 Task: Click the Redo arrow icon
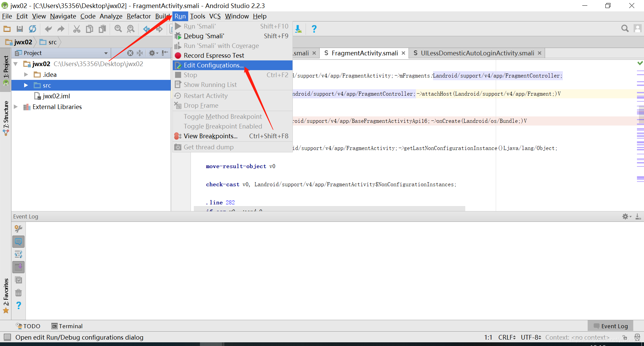[x=61, y=29]
